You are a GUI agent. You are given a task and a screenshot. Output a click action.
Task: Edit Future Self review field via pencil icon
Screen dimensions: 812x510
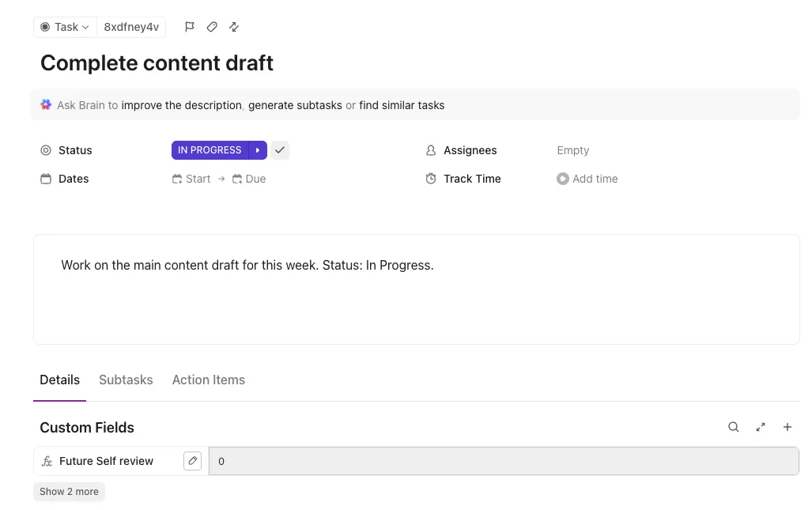click(x=193, y=461)
